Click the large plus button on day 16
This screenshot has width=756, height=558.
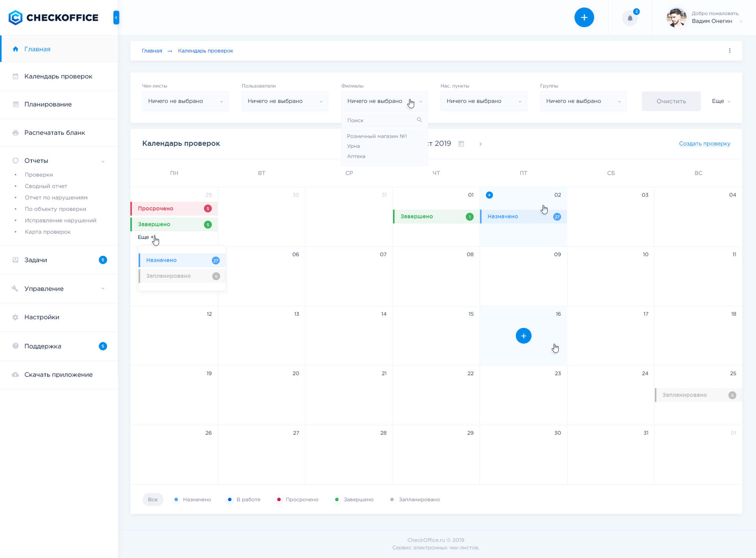point(523,336)
